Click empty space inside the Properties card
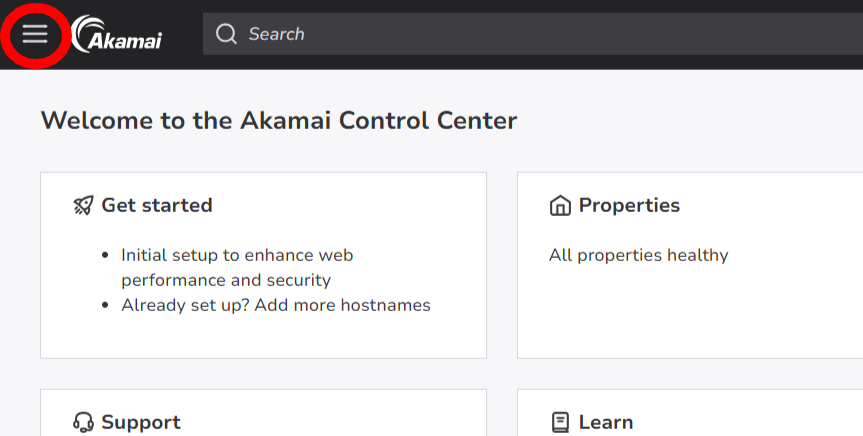This screenshot has width=863, height=436. click(690, 315)
